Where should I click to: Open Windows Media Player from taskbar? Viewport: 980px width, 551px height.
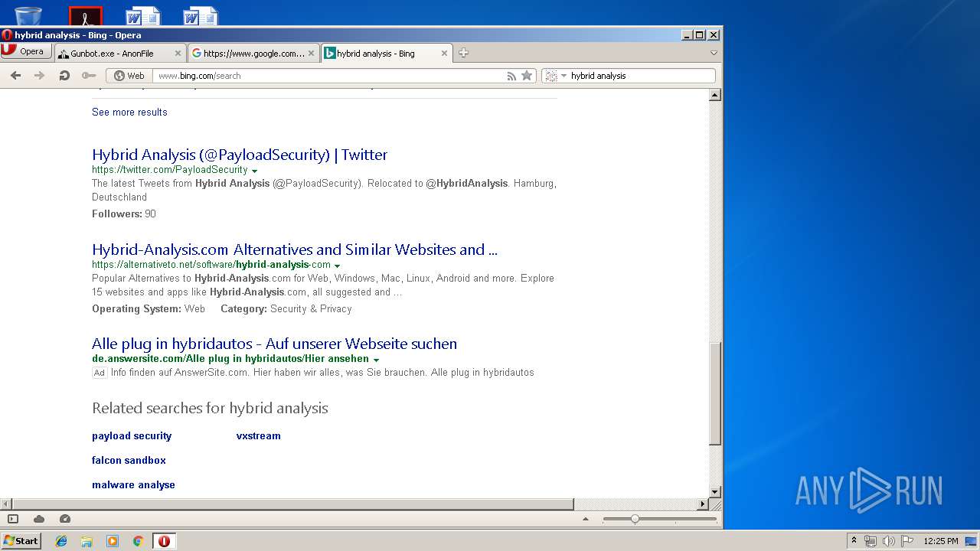tap(113, 541)
